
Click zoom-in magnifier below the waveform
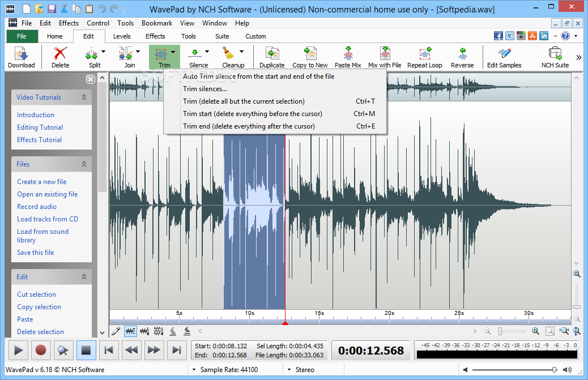pyautogui.click(x=535, y=331)
